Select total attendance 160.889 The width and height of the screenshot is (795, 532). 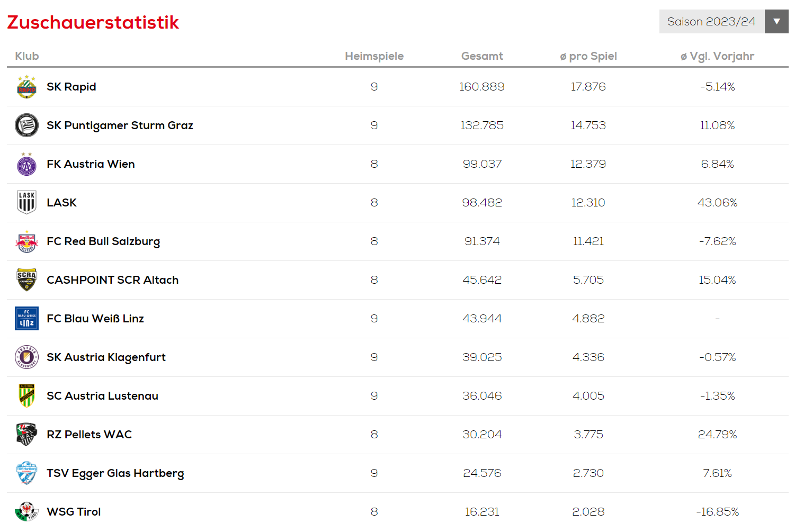pos(482,87)
